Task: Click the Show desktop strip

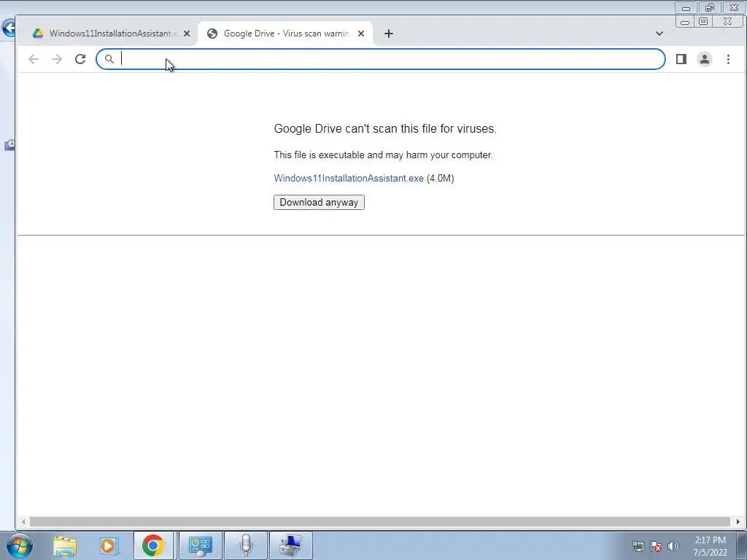Action: click(x=742, y=545)
